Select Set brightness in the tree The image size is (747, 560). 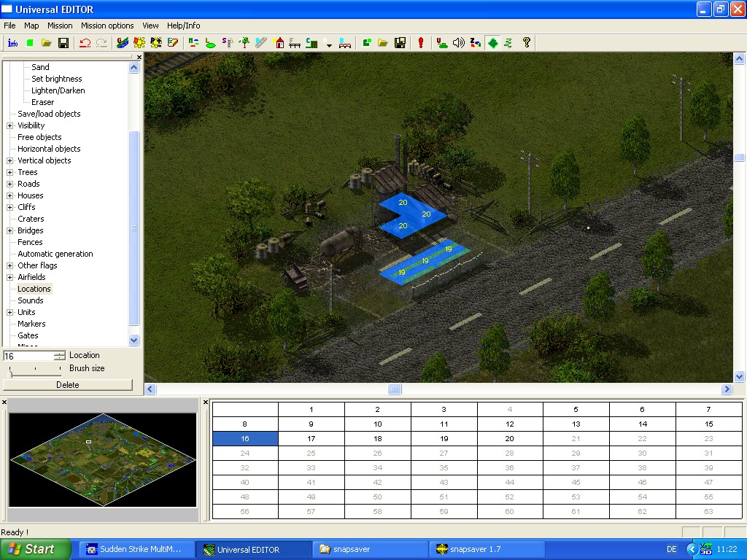tap(57, 79)
